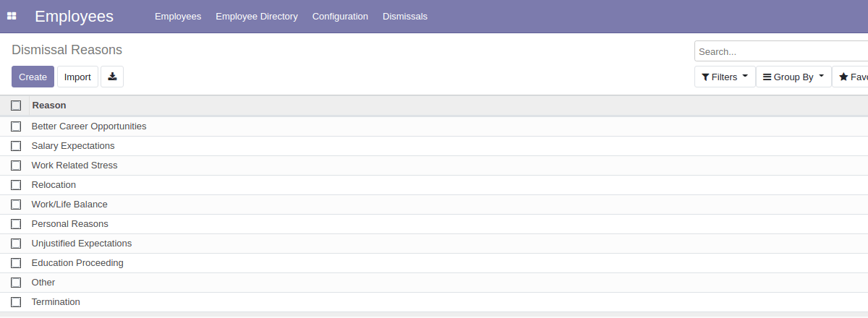Open the Favorites star dropdown

(x=853, y=77)
